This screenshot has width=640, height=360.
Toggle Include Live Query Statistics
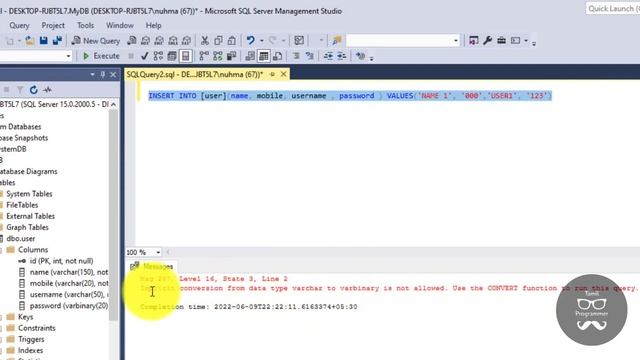click(218, 56)
